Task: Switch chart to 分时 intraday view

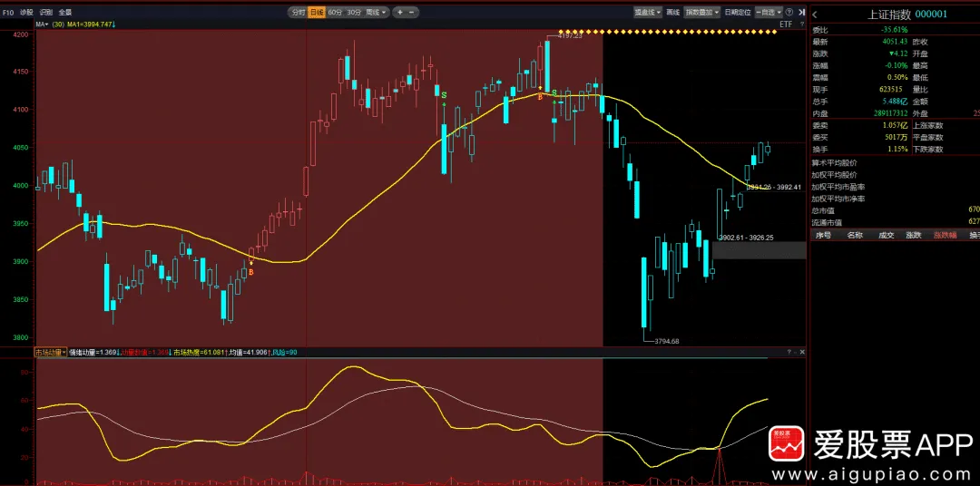Action: pyautogui.click(x=299, y=12)
